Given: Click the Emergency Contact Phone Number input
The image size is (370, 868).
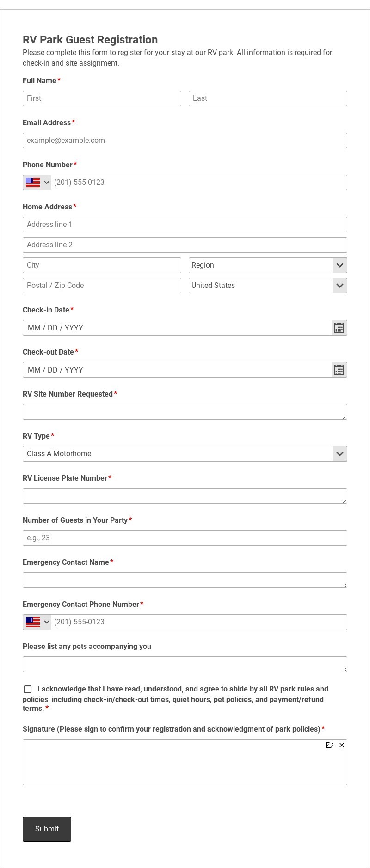Looking at the screenshot, I should coord(199,622).
